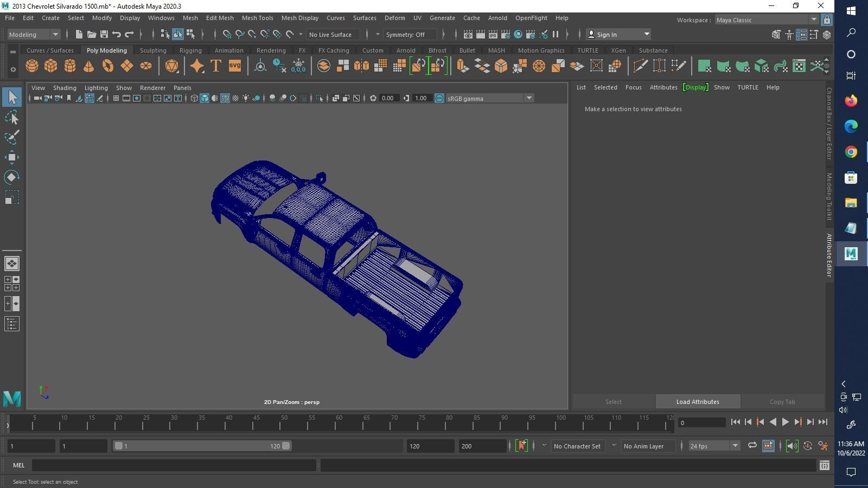
Task: Toggle smooth shade all in viewport
Action: coord(205,98)
